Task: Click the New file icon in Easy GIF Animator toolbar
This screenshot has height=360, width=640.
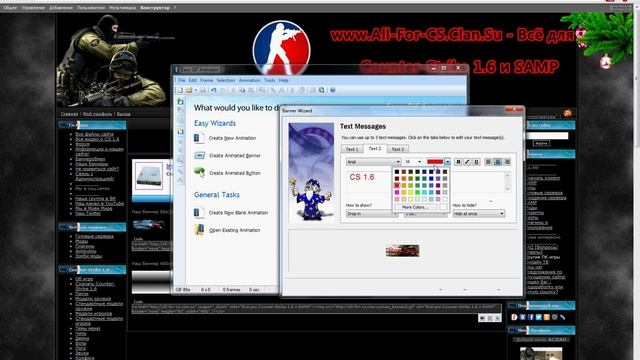Action: pyautogui.click(x=180, y=90)
